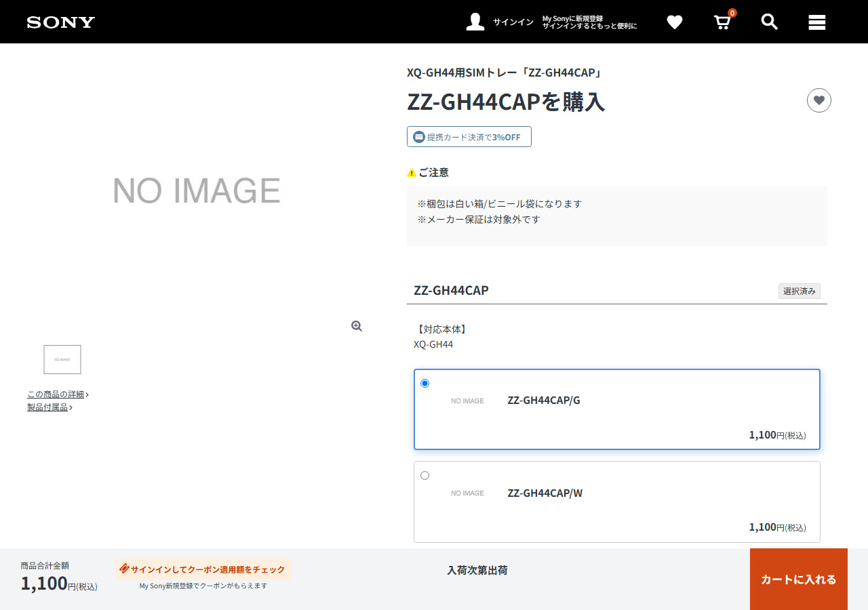Image resolution: width=868 pixels, height=610 pixels.
Task: Open the sign-in user icon
Action: pos(475,22)
